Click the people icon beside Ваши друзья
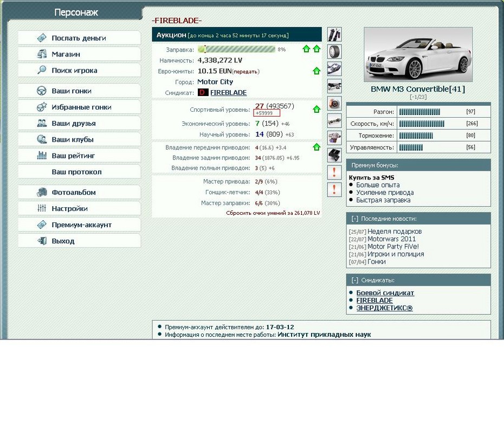 coord(42,123)
